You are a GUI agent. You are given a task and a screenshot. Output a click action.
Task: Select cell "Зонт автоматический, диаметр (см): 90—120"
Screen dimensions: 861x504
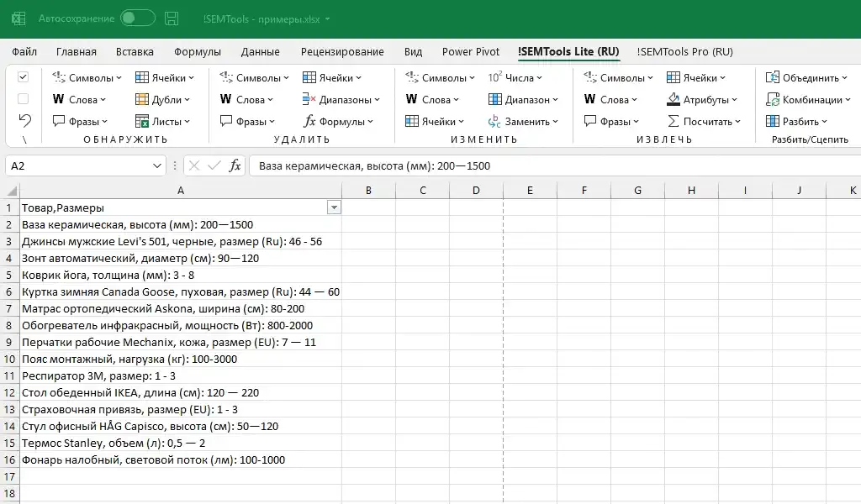click(x=181, y=259)
